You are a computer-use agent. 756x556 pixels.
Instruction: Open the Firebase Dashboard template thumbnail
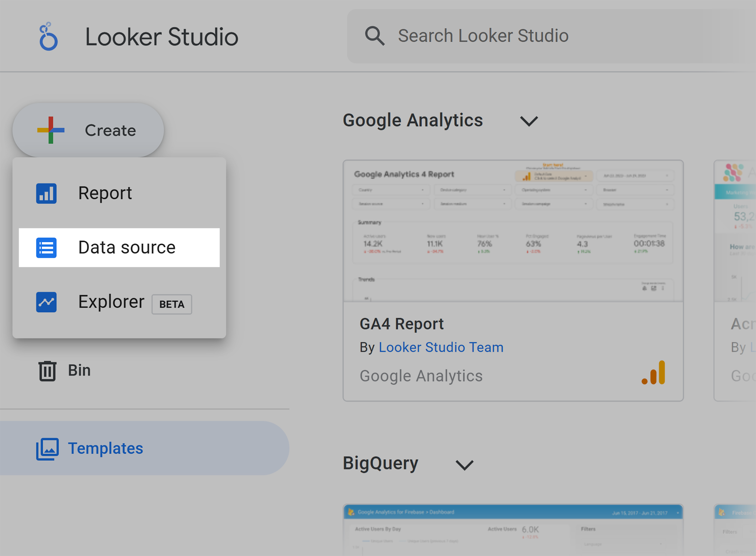(513, 530)
